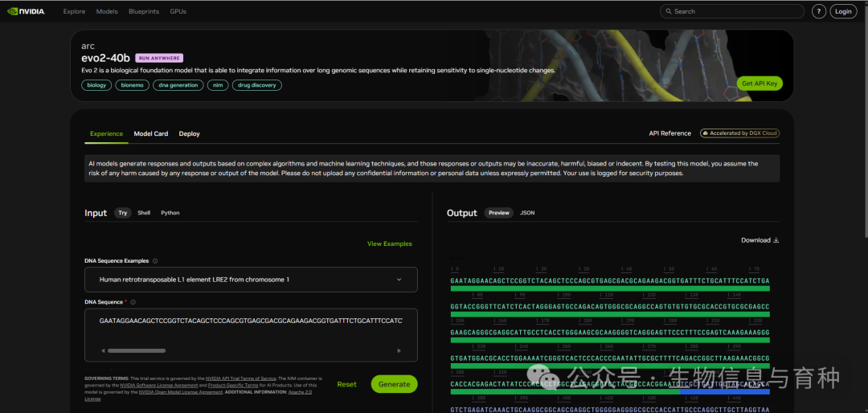Open Product-Specific Terms link

click(232, 385)
